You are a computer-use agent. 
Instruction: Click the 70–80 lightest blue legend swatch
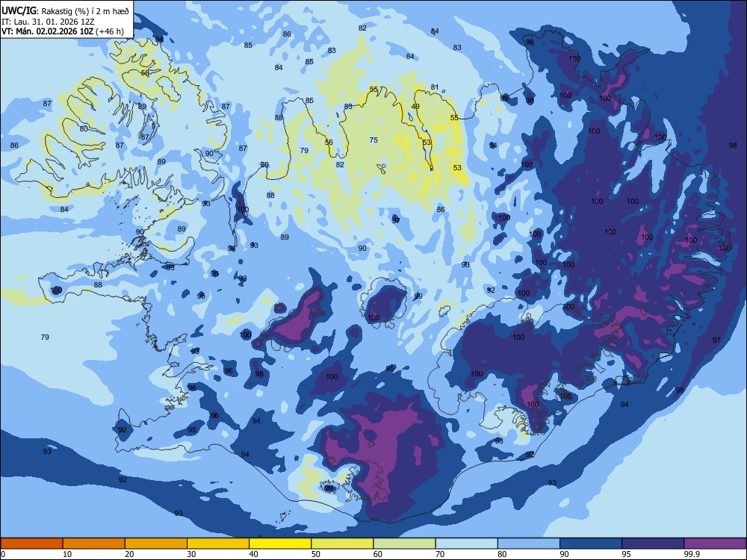coord(466,544)
